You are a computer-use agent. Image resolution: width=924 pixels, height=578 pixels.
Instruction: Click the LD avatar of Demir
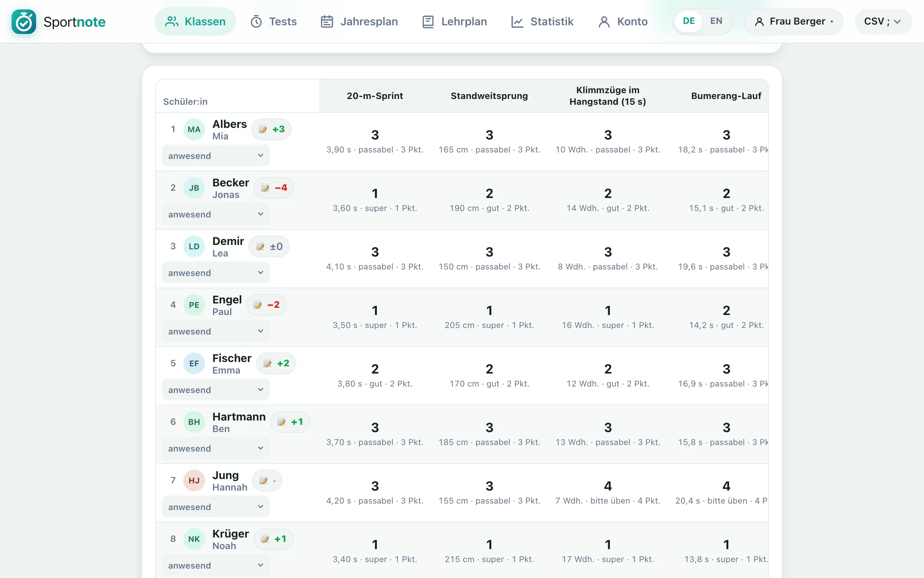tap(194, 246)
